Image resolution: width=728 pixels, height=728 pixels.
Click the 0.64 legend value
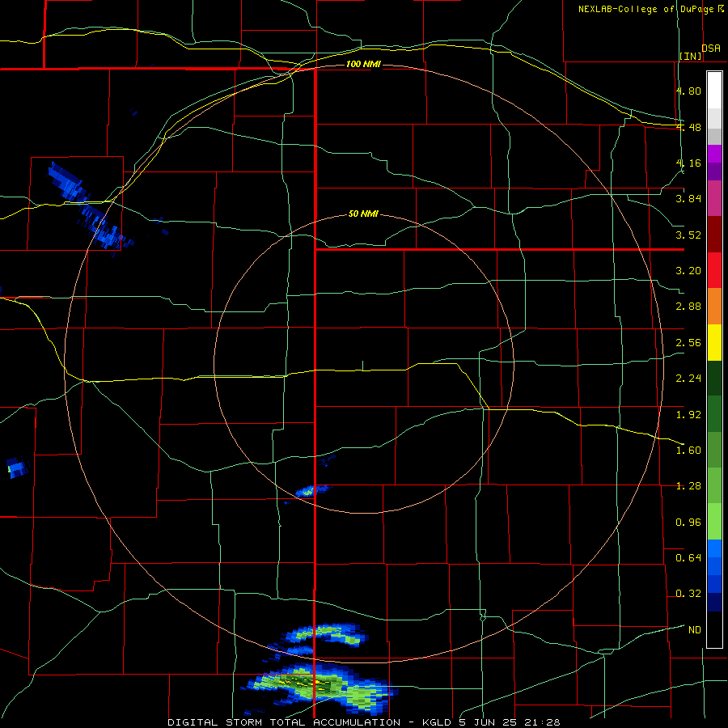688,558
